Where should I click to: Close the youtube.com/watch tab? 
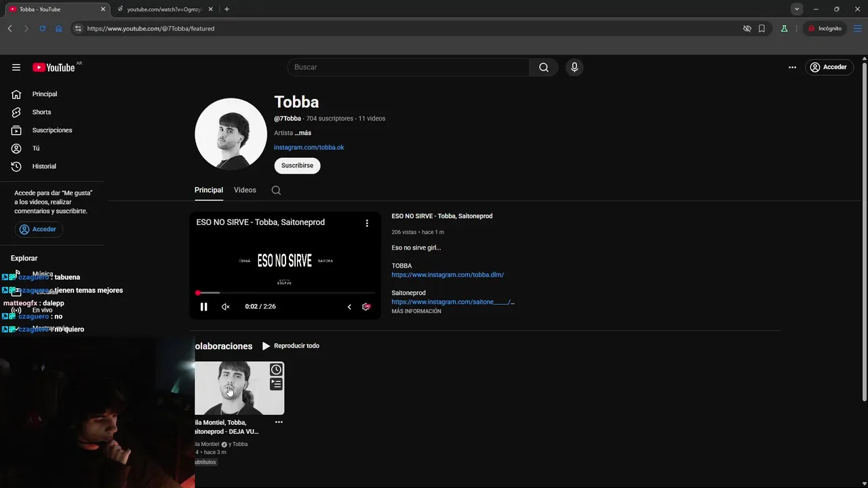(x=210, y=9)
